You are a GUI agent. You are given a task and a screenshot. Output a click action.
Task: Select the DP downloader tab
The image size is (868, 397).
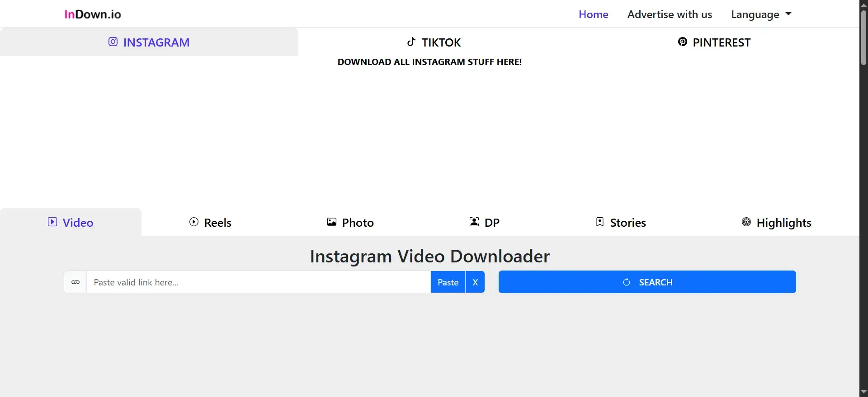484,222
